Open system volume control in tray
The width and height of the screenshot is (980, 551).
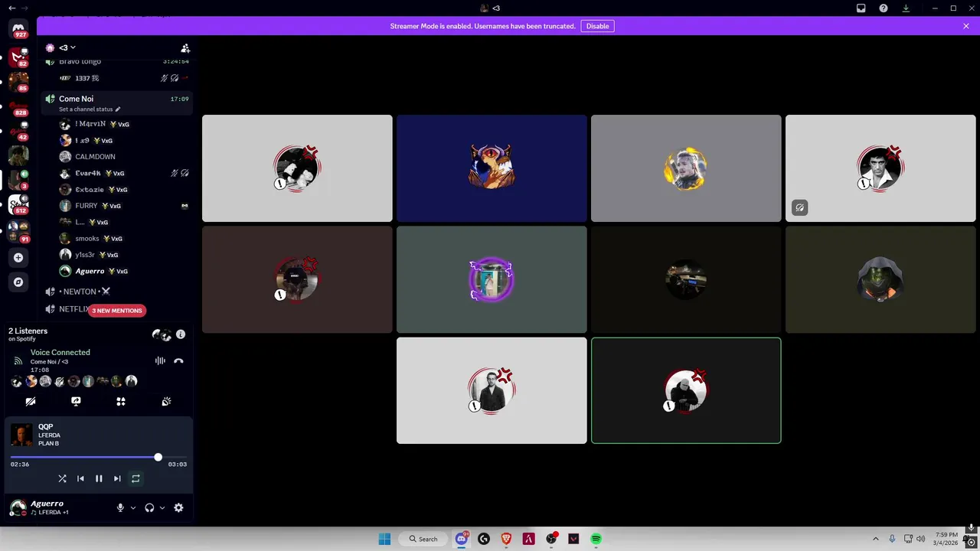click(920, 539)
